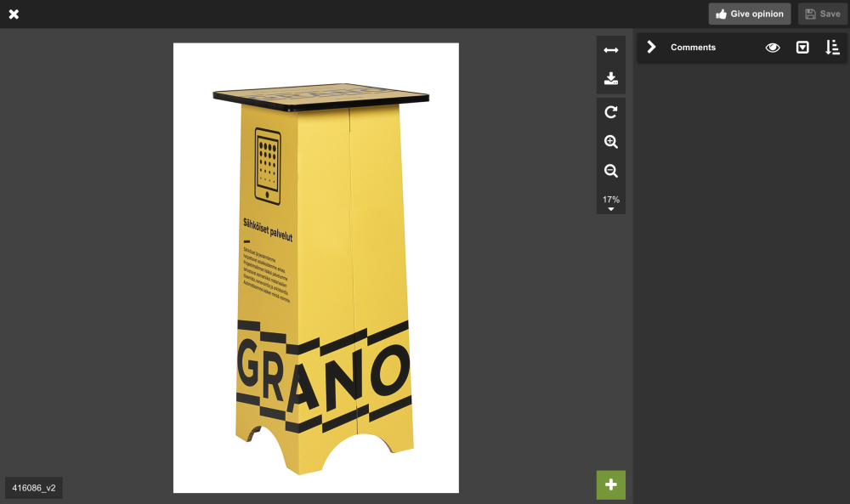Viewport: 850px width, 504px height.
Task: Click the Comments panel title
Action: pyautogui.click(x=693, y=47)
